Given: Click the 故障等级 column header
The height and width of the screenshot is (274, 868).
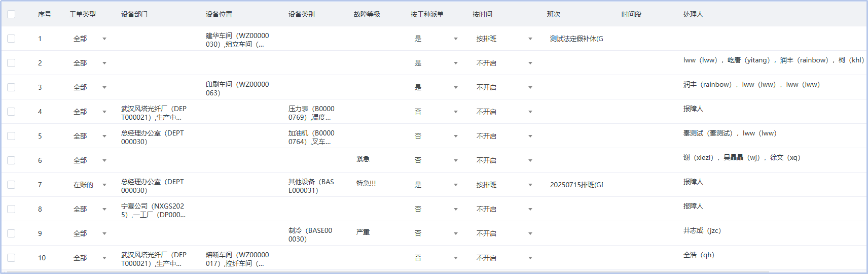Looking at the screenshot, I should pos(367,14).
